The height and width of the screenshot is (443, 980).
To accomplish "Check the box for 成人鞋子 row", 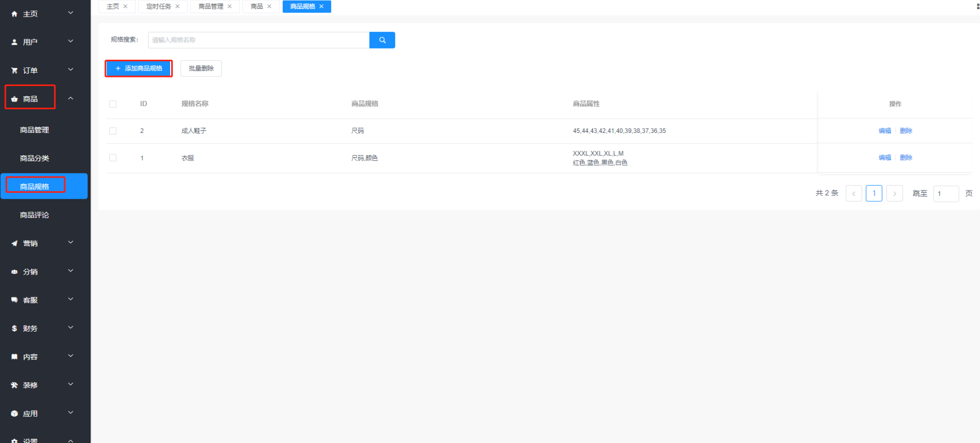I will [x=113, y=131].
